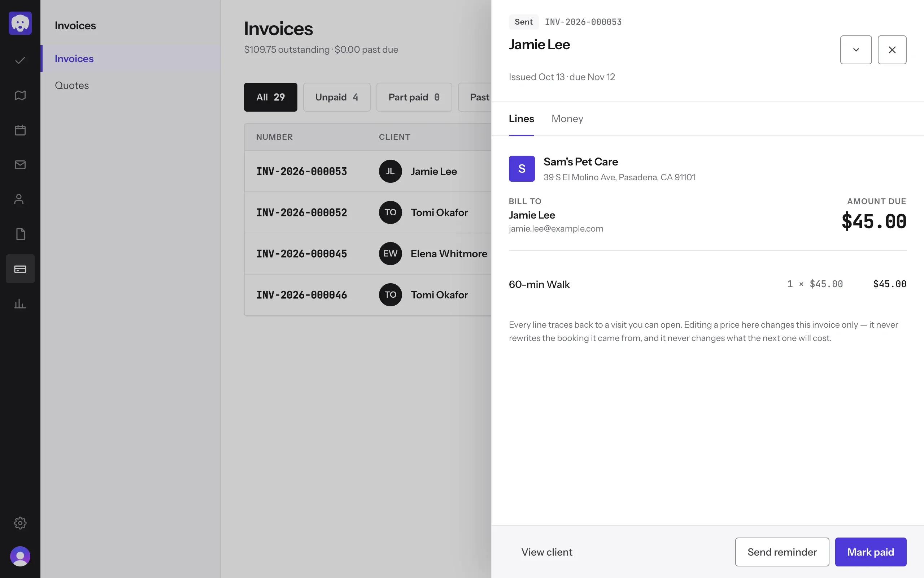This screenshot has height=578, width=924.
Task: Open the map icon in sidebar
Action: tap(20, 95)
